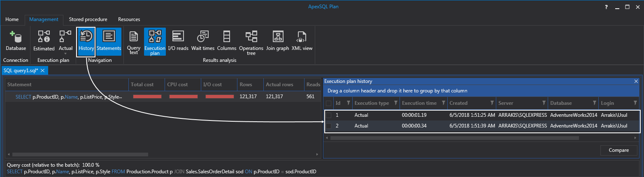Go to the Resources tab
Image resolution: width=644 pixels, height=177 pixels.
point(129,19)
